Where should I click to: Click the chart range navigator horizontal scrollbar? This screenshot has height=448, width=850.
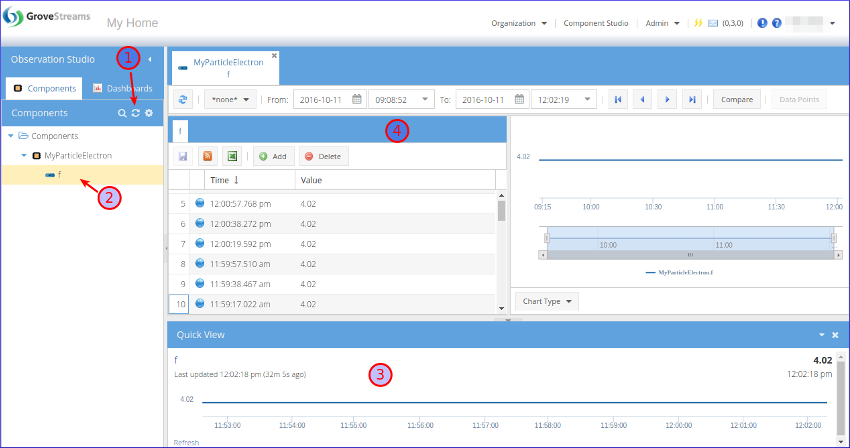[x=690, y=254]
